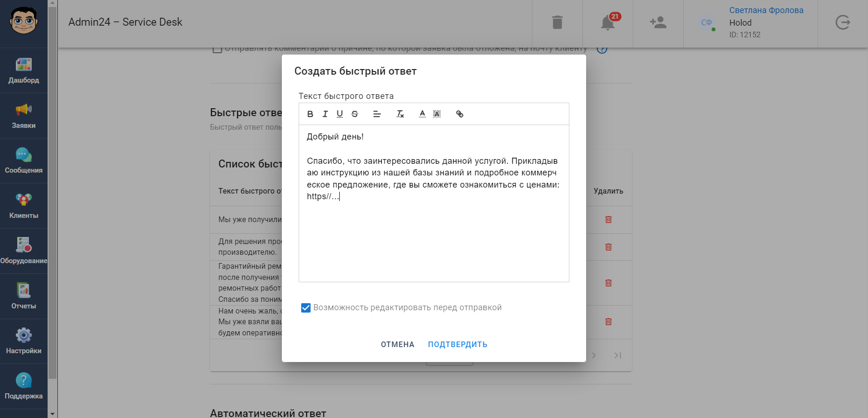This screenshot has width=868, height=418.
Task: Go to Оборудование in the sidebar
Action: (x=24, y=251)
